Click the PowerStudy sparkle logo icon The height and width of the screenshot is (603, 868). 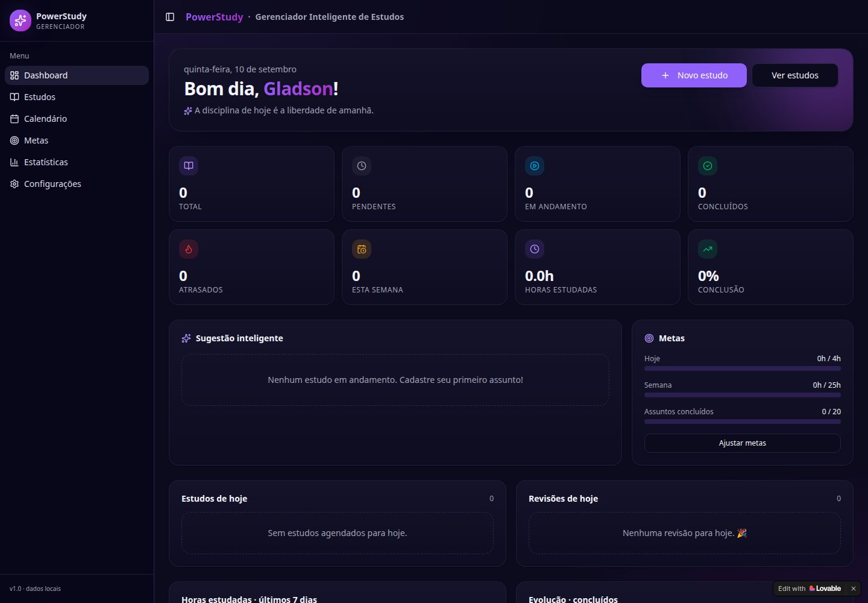tap(20, 21)
